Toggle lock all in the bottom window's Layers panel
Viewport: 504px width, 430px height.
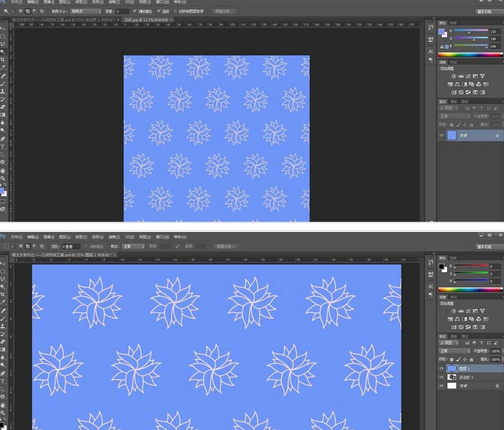472,360
